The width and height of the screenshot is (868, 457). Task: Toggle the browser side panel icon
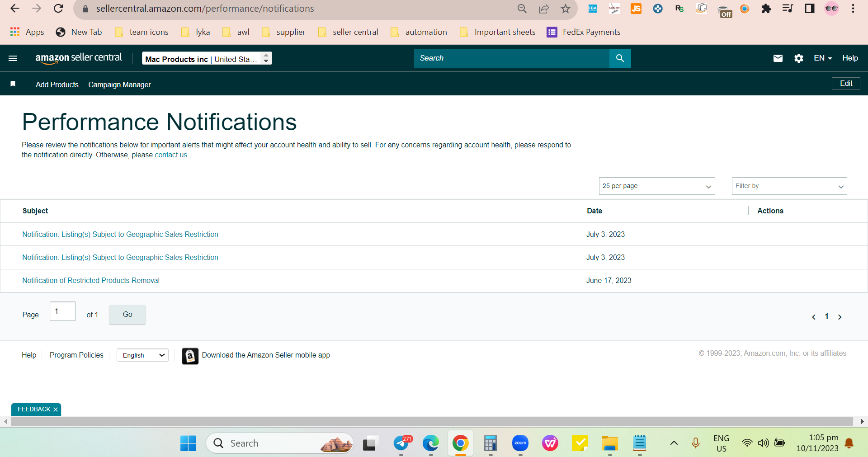coord(809,9)
